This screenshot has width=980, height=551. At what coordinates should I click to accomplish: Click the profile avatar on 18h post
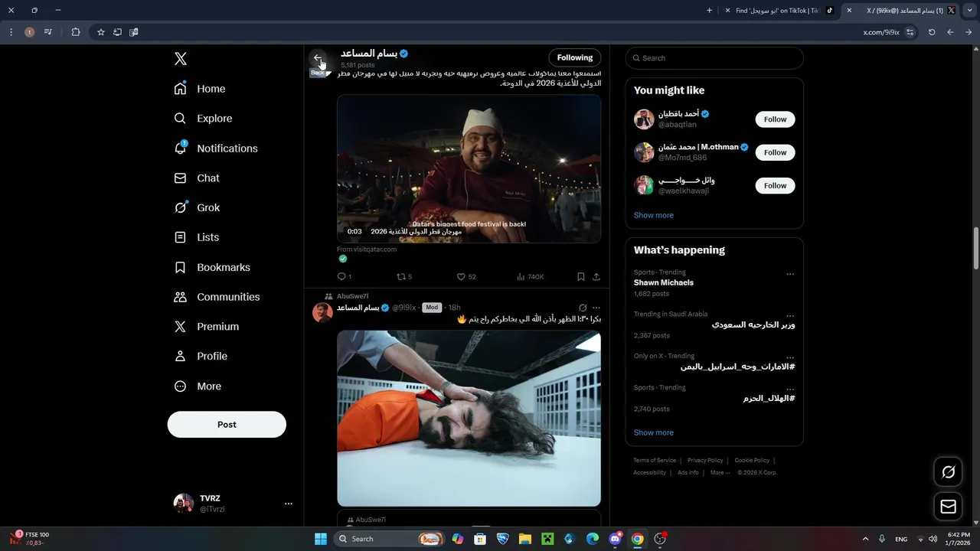coord(322,312)
